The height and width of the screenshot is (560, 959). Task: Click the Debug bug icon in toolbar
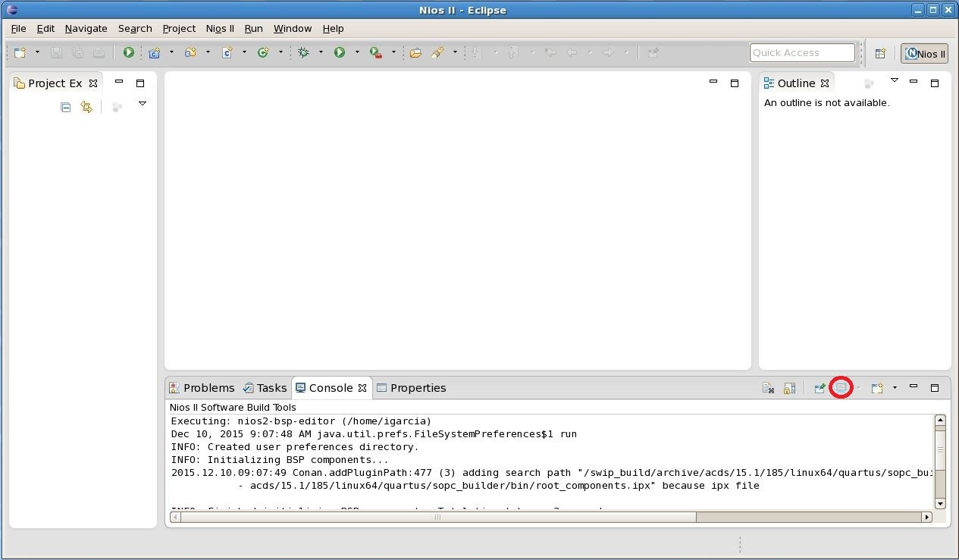coord(304,52)
